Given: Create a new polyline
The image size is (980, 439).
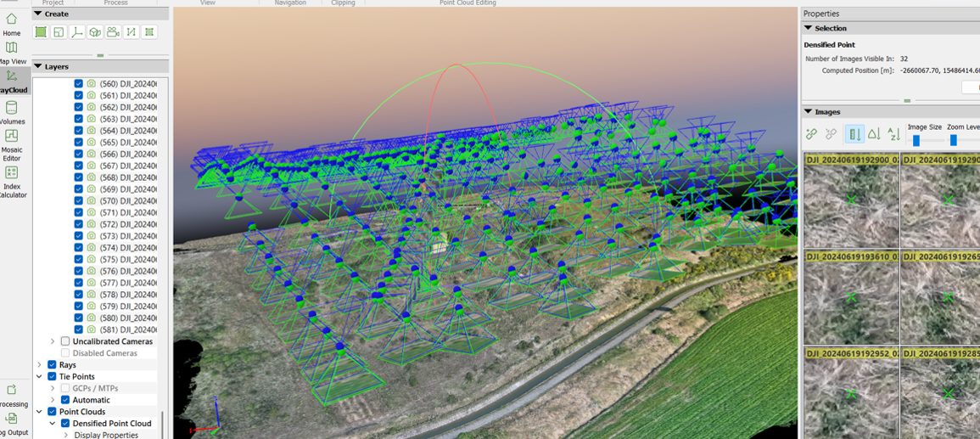Looking at the screenshot, I should click(x=132, y=32).
